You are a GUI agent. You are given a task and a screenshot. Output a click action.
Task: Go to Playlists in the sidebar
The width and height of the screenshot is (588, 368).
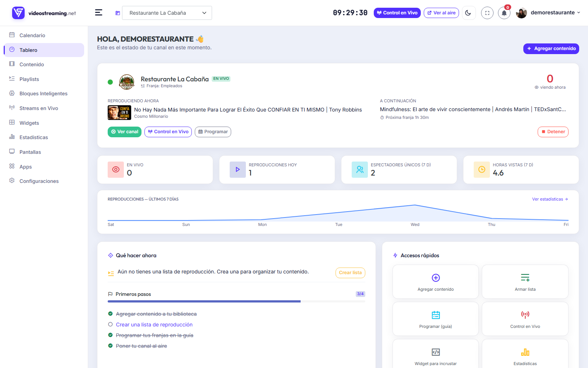click(44, 79)
